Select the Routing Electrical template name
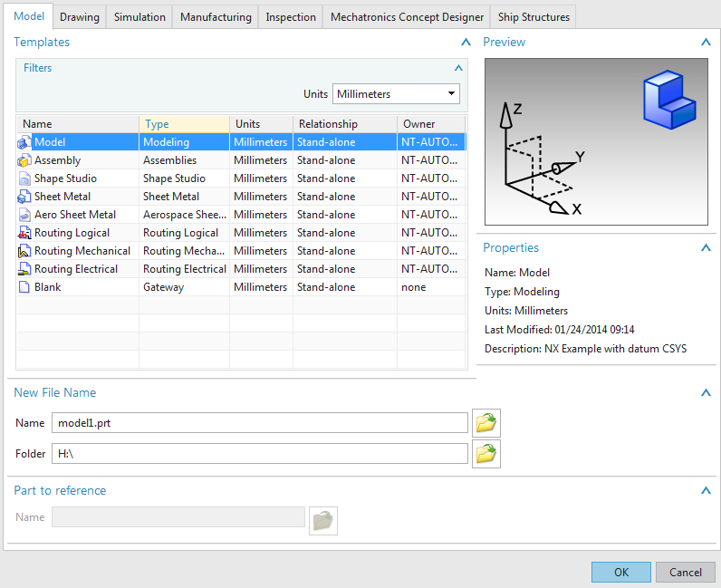This screenshot has height=588, width=721. pos(76,269)
